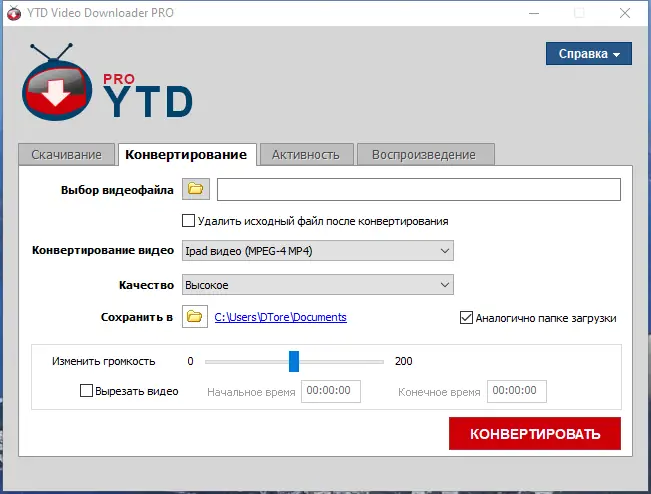Tick the Вырезать видео checkbox
The height and width of the screenshot is (494, 651).
[x=86, y=391]
